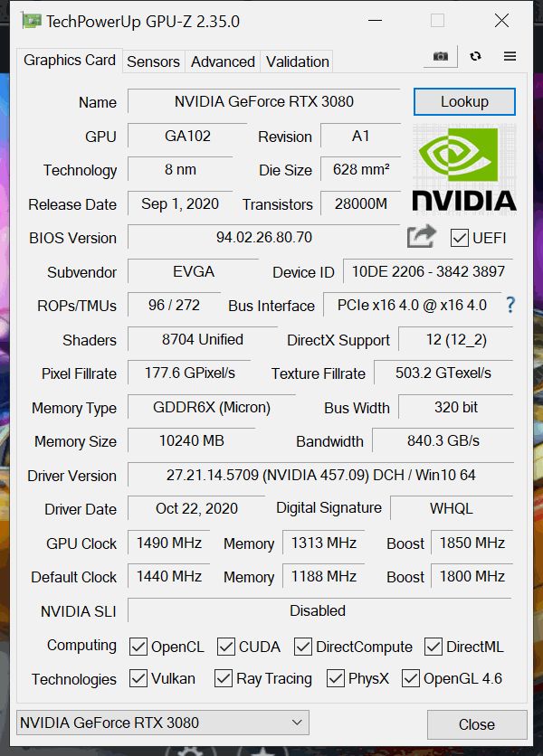
Task: Click the refresh icon
Action: click(475, 56)
